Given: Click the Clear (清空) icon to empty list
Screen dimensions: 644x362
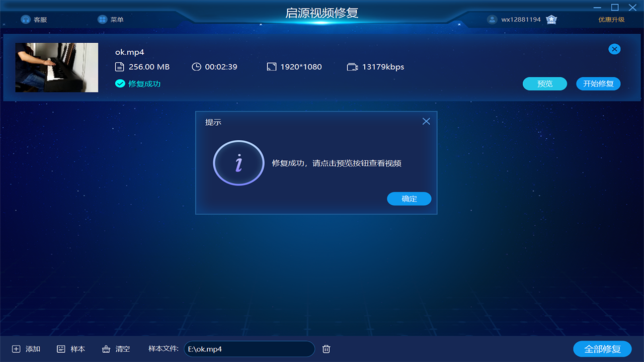Looking at the screenshot, I should [106, 348].
